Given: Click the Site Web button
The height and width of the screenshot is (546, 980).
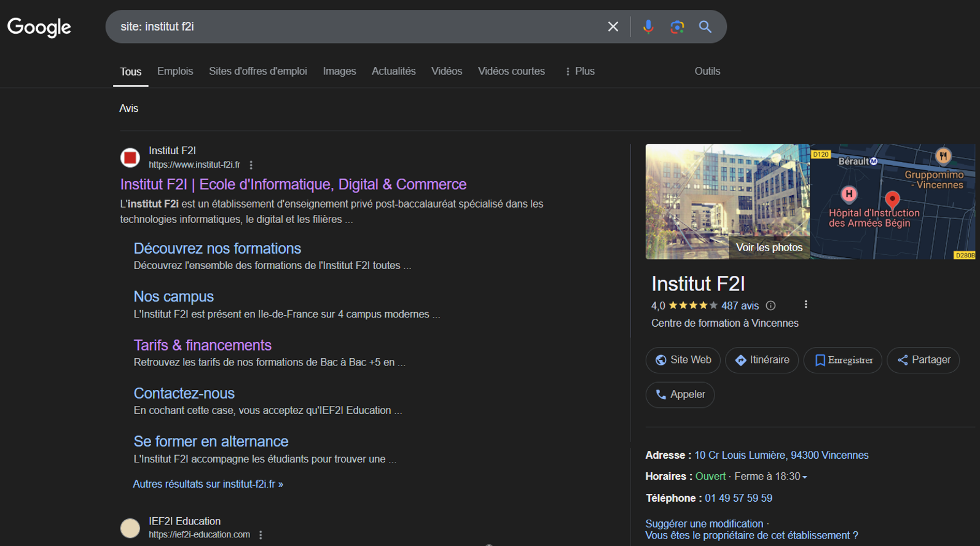Looking at the screenshot, I should [x=683, y=360].
